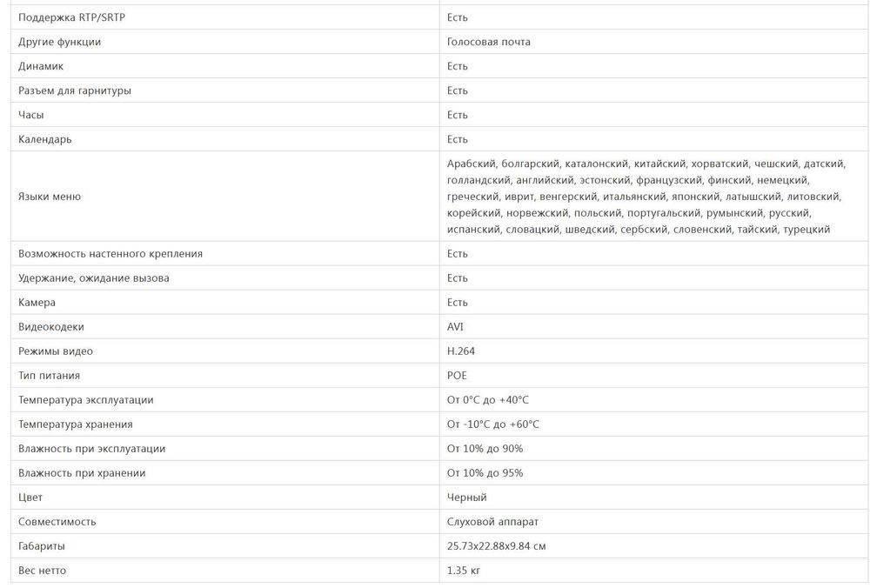This screenshot has width=870, height=588.
Task: Click the 'От -10°C до +60°C' value
Action: click(492, 424)
